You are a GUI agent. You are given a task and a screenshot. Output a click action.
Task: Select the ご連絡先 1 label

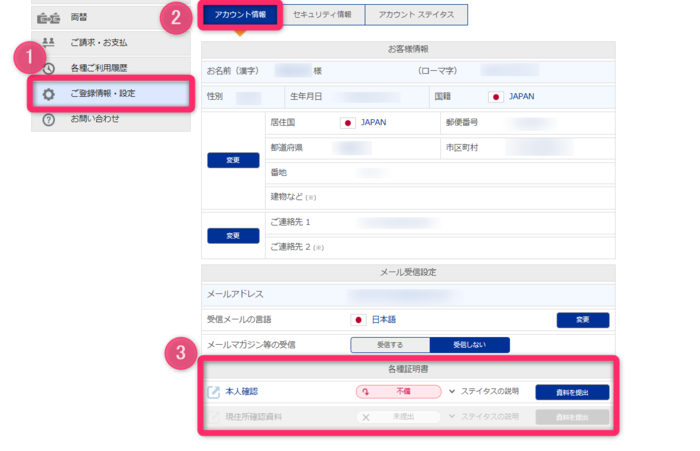290,222
